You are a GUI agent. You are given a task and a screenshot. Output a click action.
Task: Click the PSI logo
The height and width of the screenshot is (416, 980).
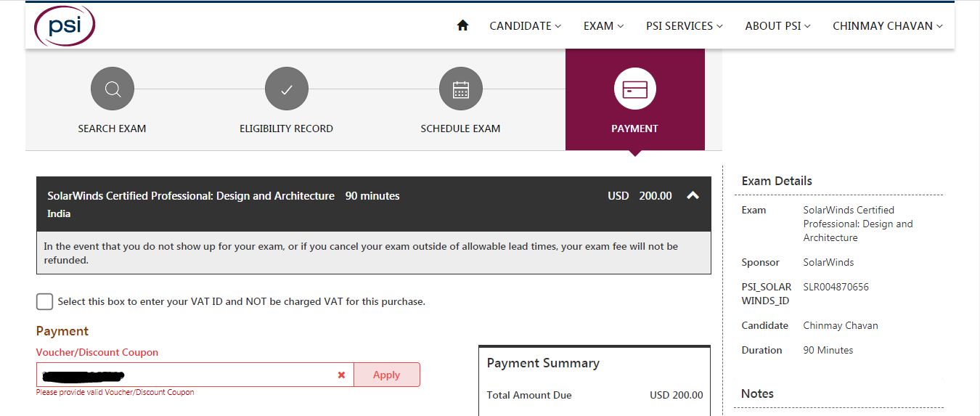pos(64,26)
